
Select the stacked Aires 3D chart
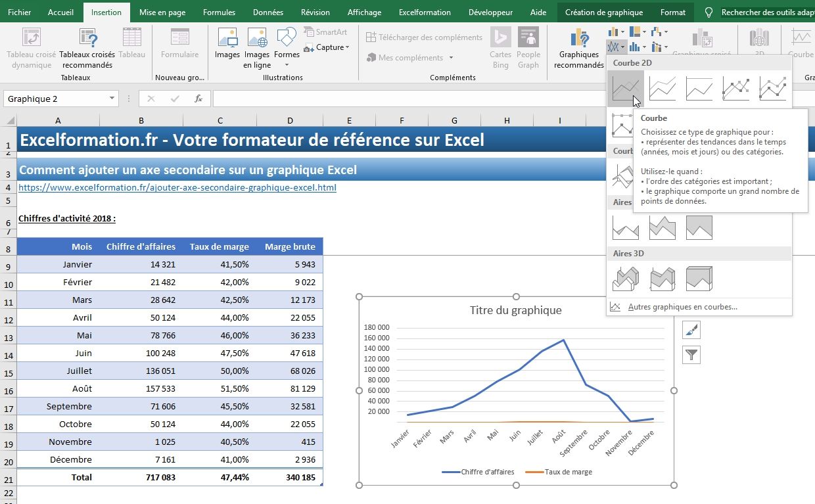[662, 279]
